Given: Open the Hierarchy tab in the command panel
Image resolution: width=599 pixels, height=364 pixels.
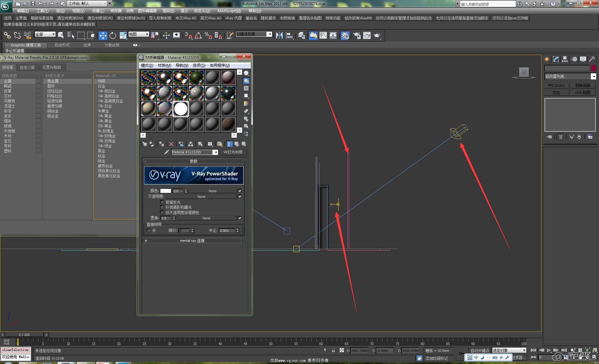Looking at the screenshot, I should (565, 59).
